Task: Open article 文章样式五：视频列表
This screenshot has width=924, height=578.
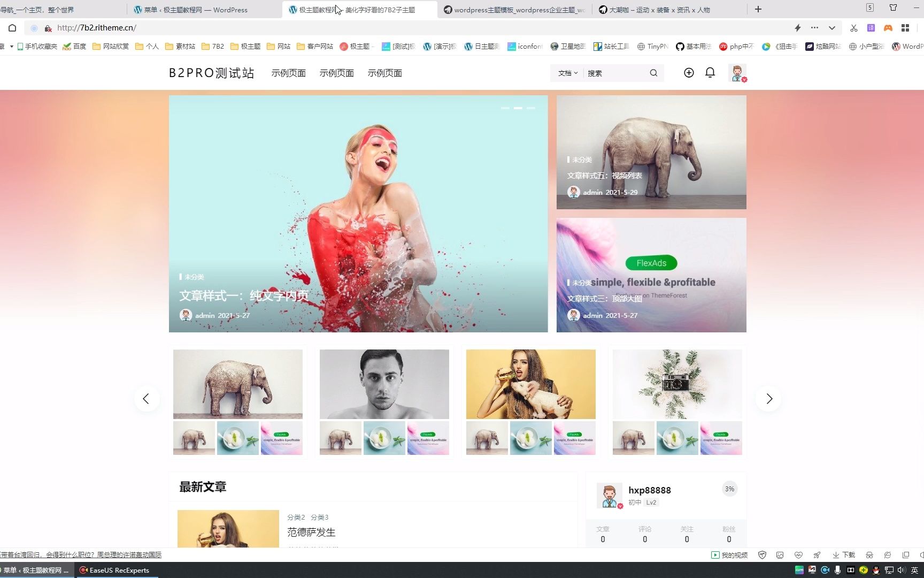Action: coord(605,176)
